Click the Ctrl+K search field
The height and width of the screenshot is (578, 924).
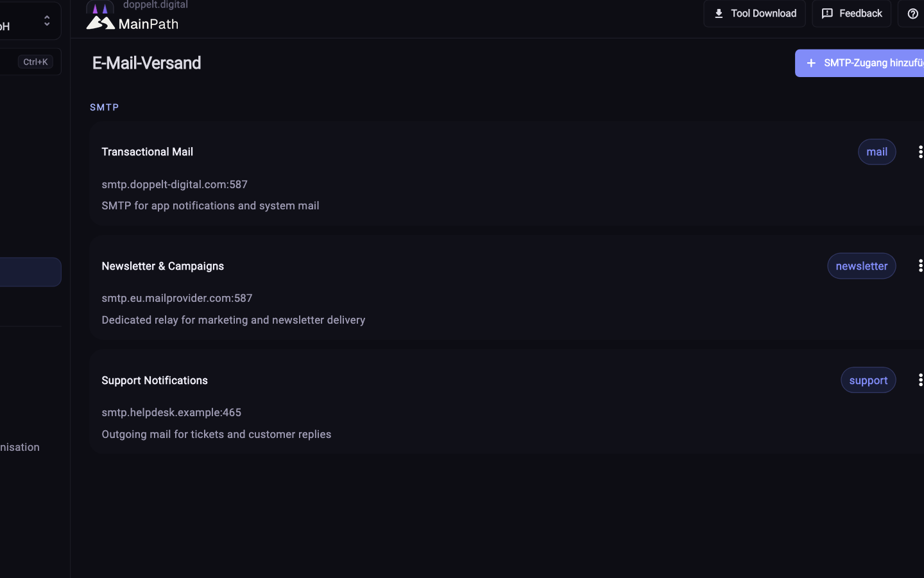click(x=30, y=62)
